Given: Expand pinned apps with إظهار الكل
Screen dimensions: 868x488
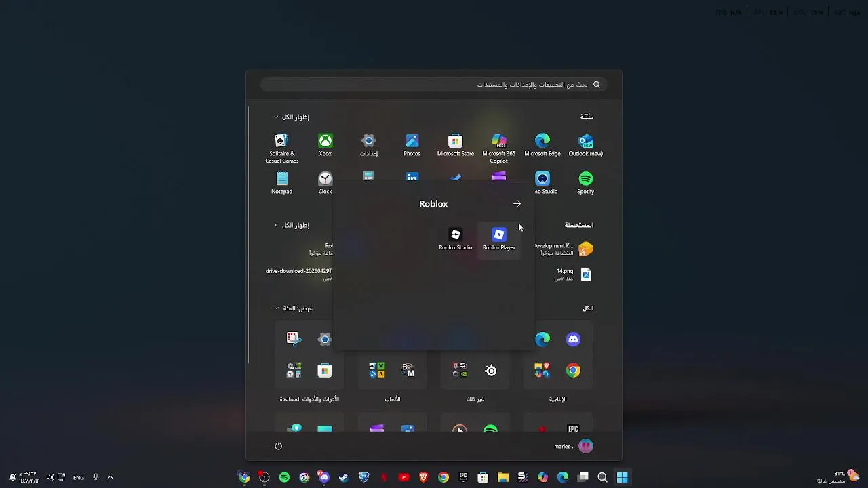Looking at the screenshot, I should (x=292, y=117).
